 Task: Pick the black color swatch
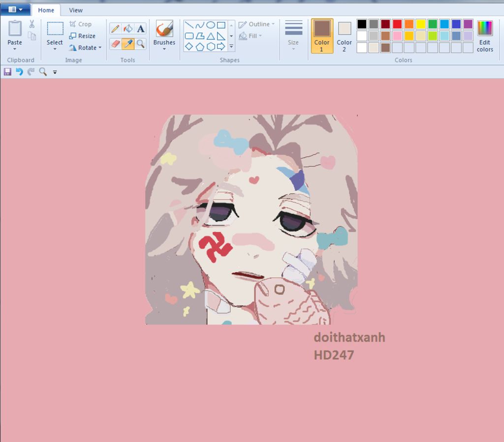362,24
